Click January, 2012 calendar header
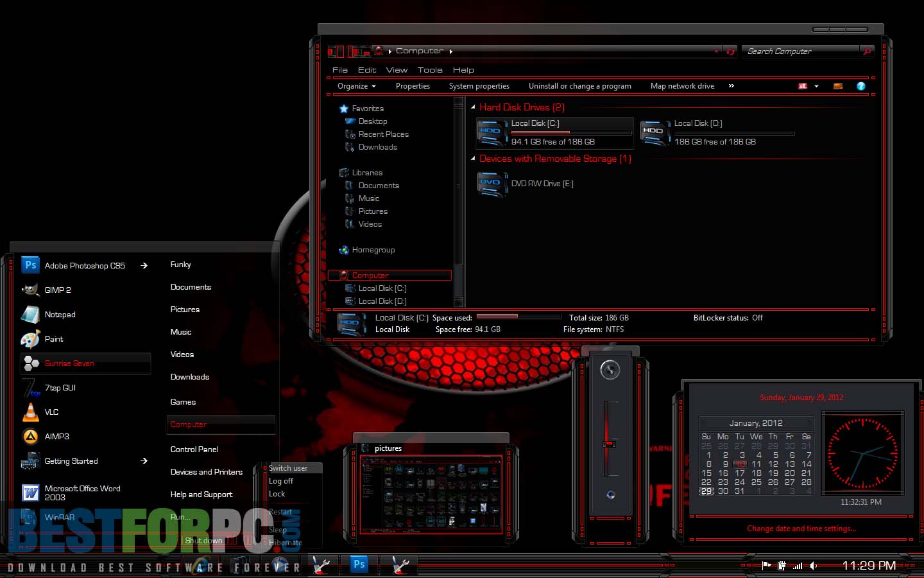The height and width of the screenshot is (578, 924). (756, 423)
